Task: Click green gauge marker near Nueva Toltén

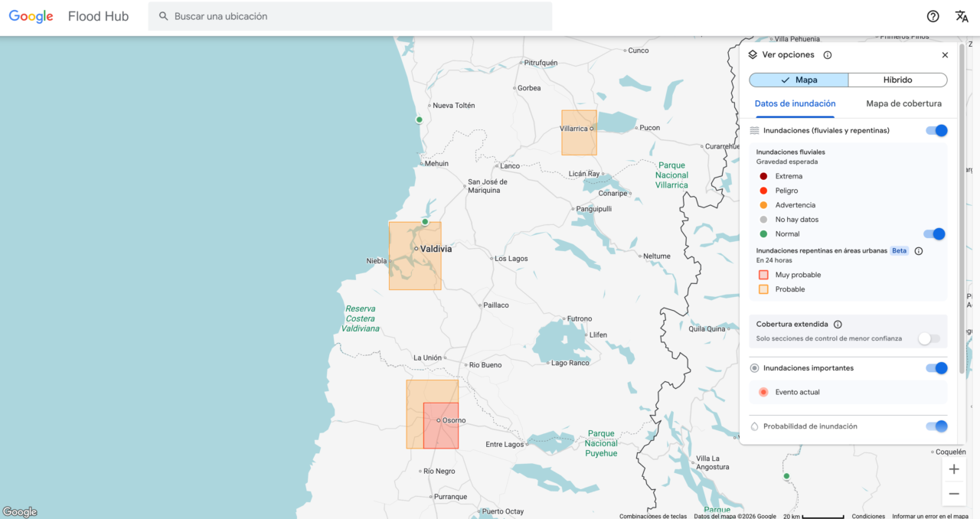Action: tap(419, 119)
